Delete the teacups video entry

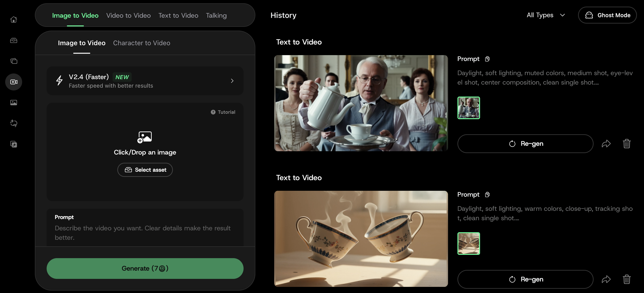click(x=626, y=279)
